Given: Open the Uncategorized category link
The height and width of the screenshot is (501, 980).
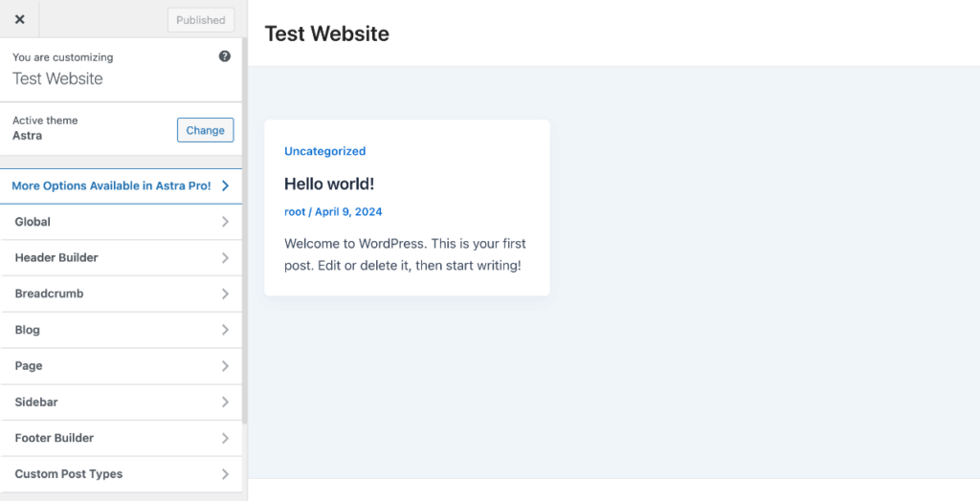Looking at the screenshot, I should click(x=325, y=151).
